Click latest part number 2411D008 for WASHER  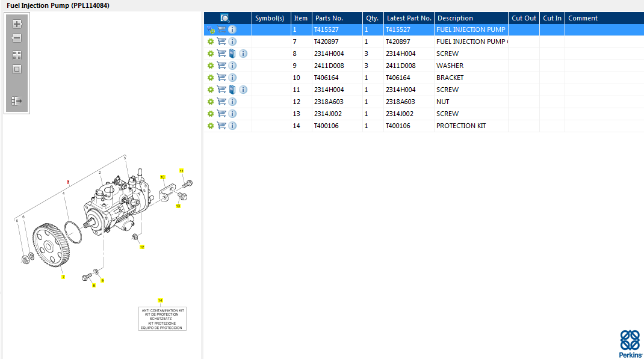[x=400, y=66]
